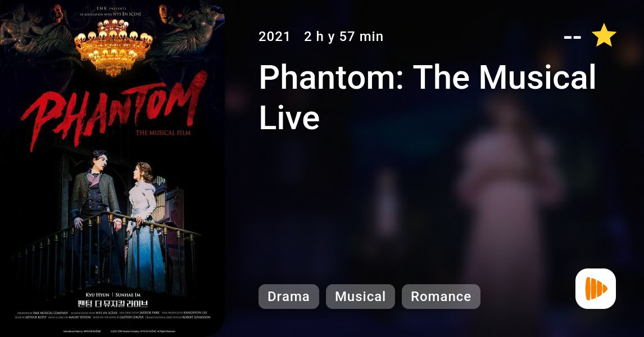Click the 2021 release year
Image resolution: width=644 pixels, height=337 pixels.
pos(274,37)
